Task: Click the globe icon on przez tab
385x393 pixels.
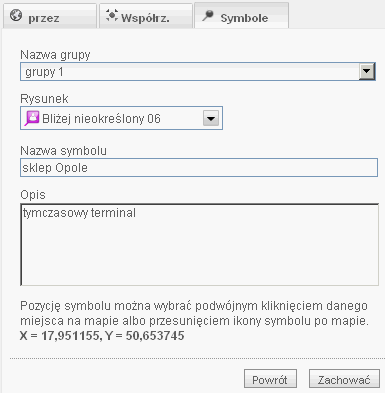Action: [x=16, y=16]
